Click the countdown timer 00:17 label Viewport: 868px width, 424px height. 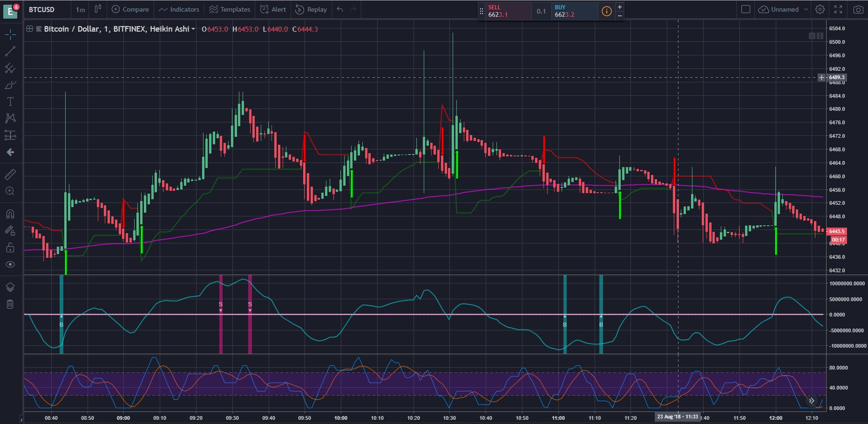(x=838, y=240)
